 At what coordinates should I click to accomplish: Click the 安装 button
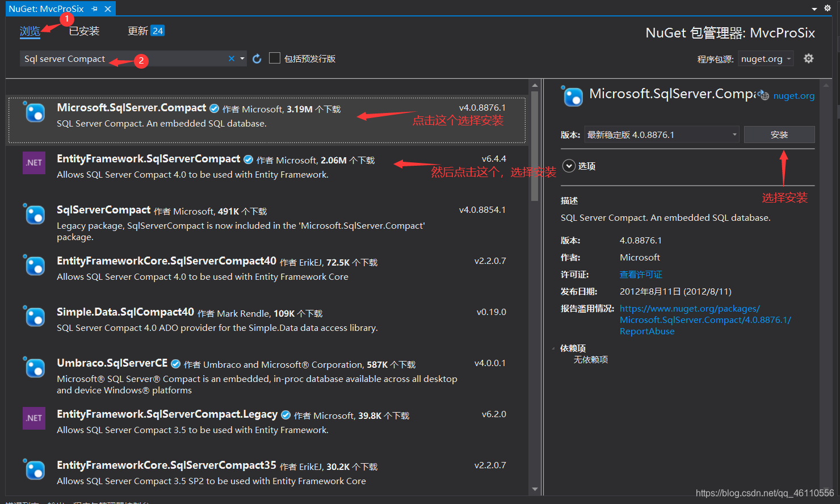click(779, 135)
